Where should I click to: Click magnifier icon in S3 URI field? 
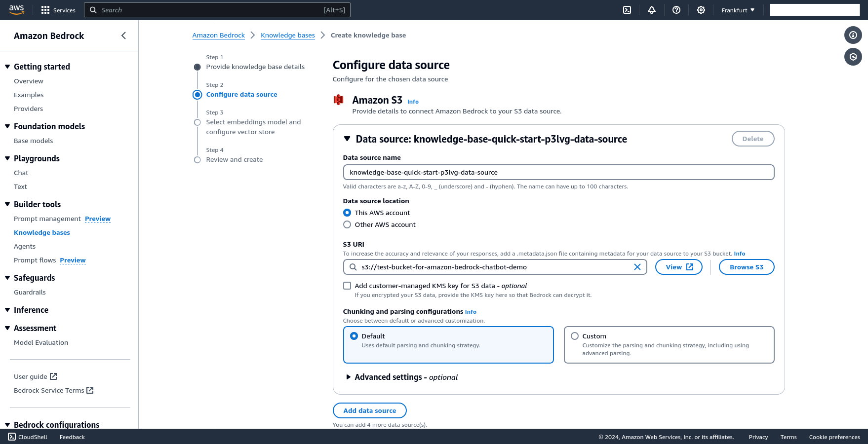(353, 267)
